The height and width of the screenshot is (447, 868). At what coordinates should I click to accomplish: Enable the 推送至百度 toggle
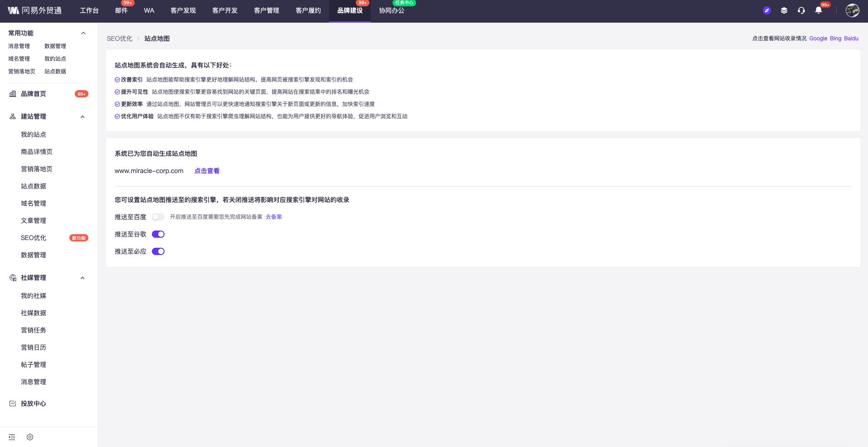coord(158,217)
